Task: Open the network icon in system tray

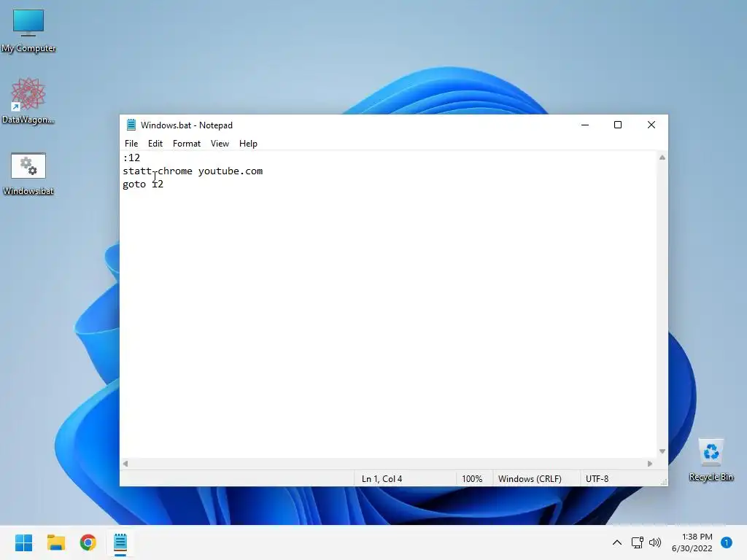Action: (x=637, y=542)
